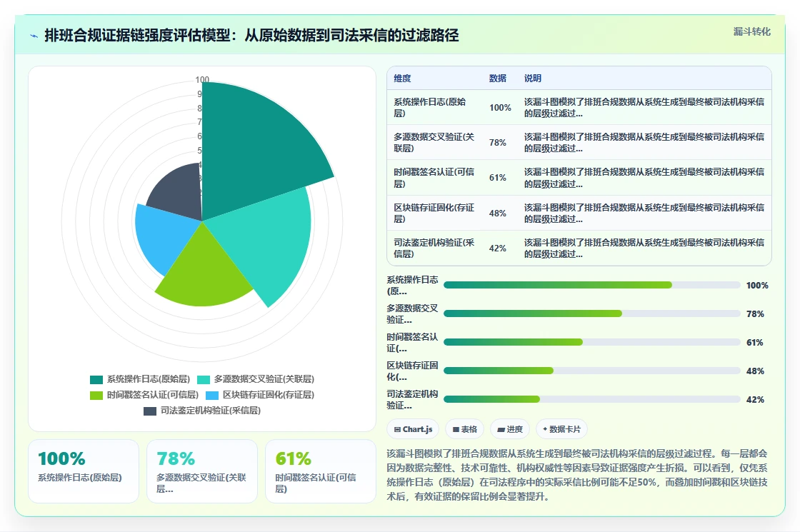800x532 pixels.
Task: Select the Chart.js tag
Action: point(413,429)
